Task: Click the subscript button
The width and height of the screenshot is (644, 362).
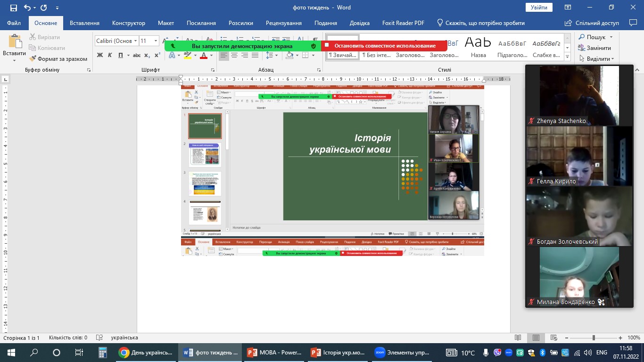Action: [x=147, y=55]
